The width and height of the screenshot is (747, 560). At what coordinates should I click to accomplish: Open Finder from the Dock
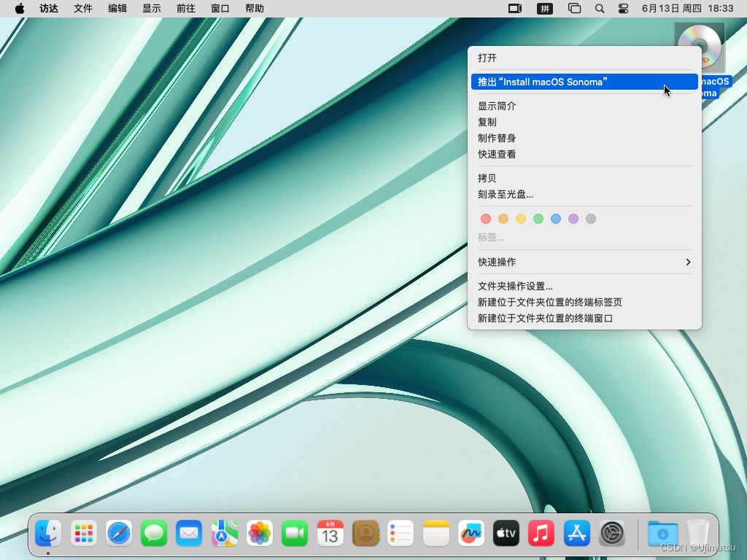tap(48, 533)
